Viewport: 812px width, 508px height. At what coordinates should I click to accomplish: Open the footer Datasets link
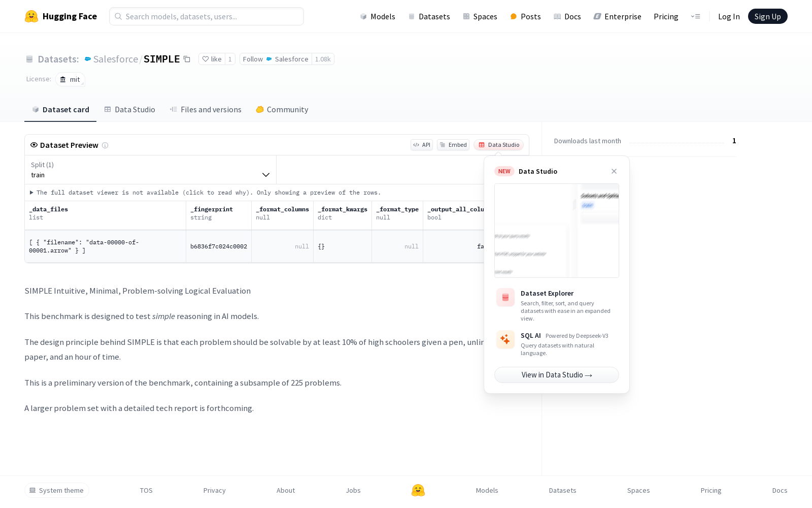pos(563,490)
